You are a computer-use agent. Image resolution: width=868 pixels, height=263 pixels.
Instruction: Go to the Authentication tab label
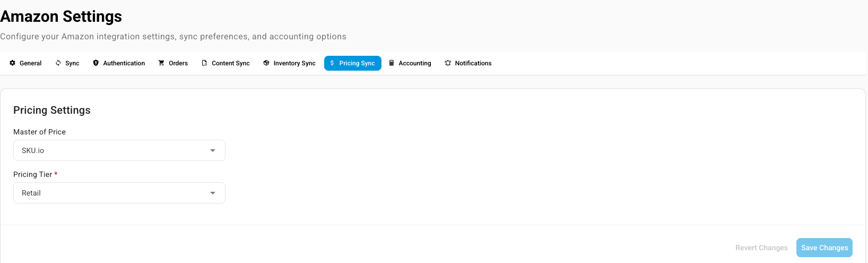click(x=124, y=63)
